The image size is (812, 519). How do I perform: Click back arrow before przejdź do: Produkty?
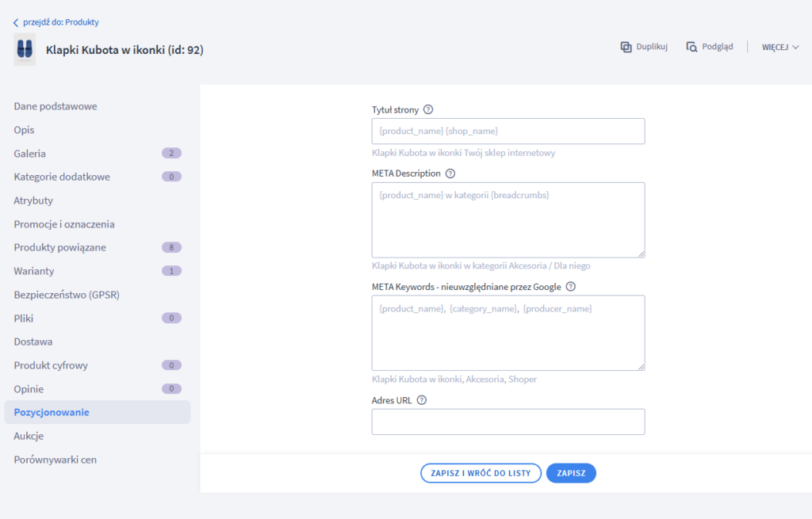16,22
